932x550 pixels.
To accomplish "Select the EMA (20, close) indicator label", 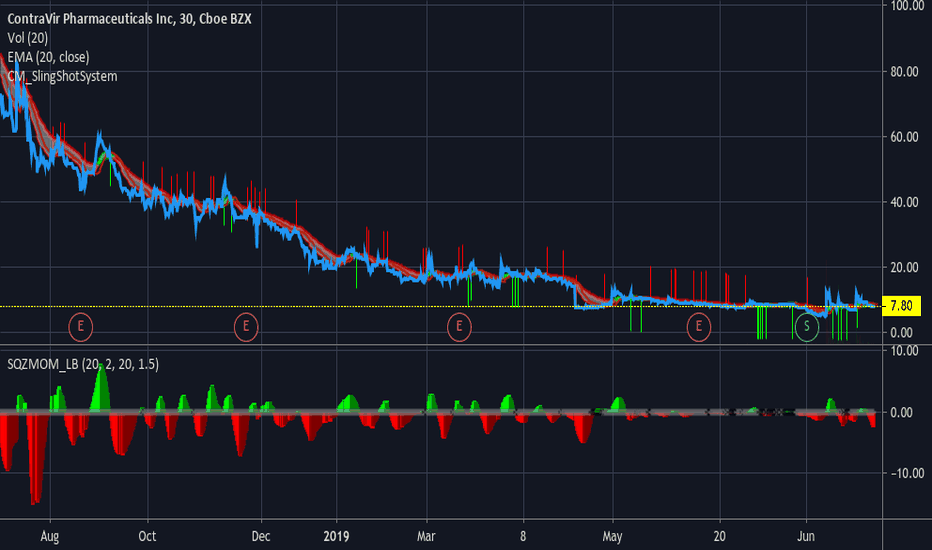I will (48, 57).
